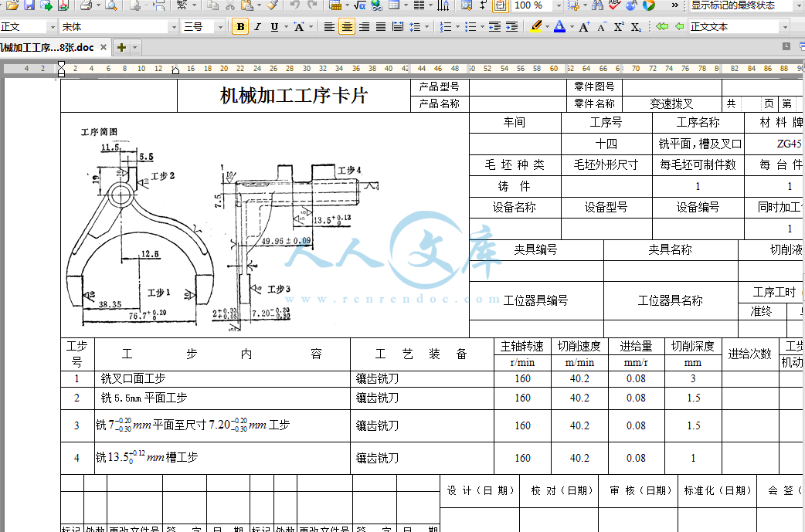This screenshot has height=532, width=805.
Task: Activate the format painter brush
Action: (x=273, y=5)
